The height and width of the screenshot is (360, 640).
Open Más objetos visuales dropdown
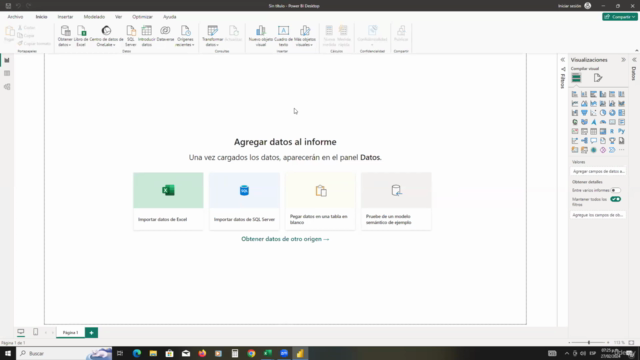(x=305, y=36)
